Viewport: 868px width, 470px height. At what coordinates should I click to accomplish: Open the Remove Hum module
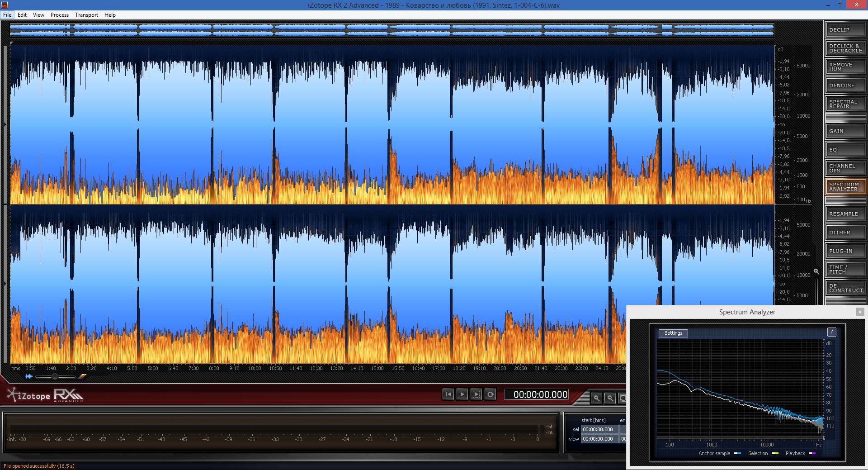tap(845, 67)
